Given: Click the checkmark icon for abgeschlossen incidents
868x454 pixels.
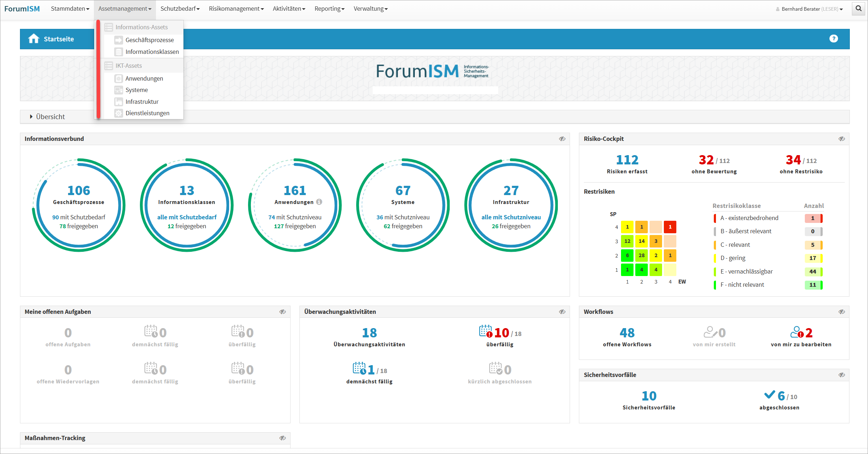Looking at the screenshot, I should [x=769, y=394].
